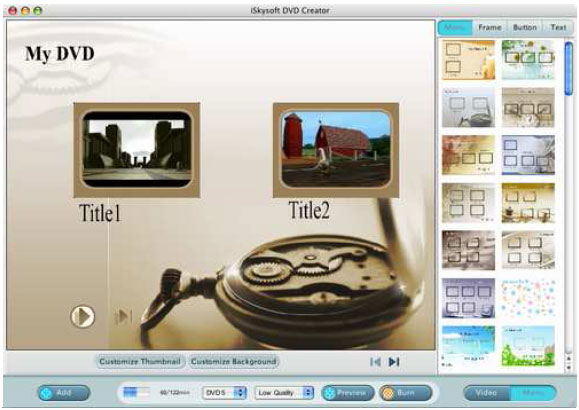579x410 pixels.
Task: Open the Text tab
Action: (558, 28)
